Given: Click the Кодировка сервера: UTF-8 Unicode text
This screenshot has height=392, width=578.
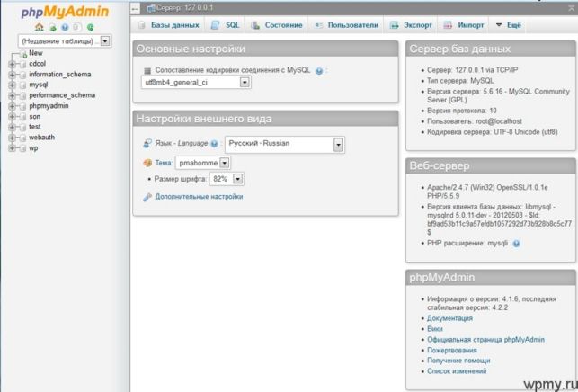Looking at the screenshot, I should (x=492, y=132).
